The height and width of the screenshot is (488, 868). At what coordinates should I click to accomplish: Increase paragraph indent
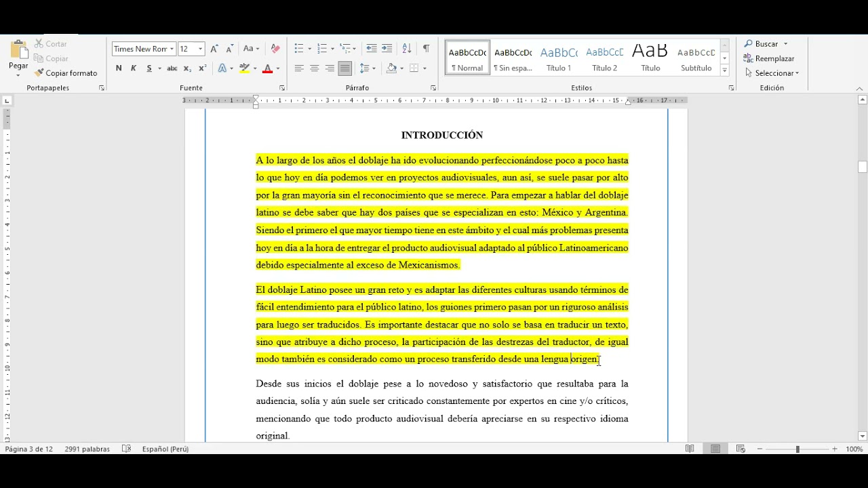pos(387,49)
